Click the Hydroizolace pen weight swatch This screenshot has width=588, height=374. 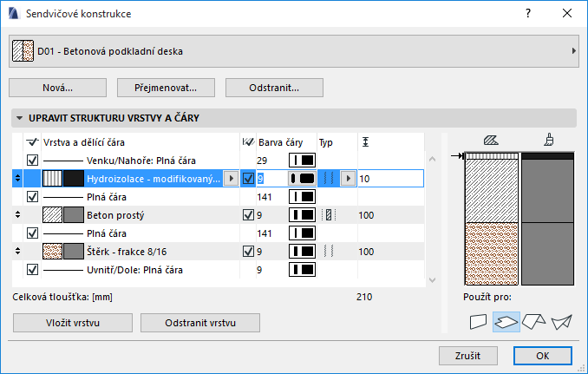[303, 179]
